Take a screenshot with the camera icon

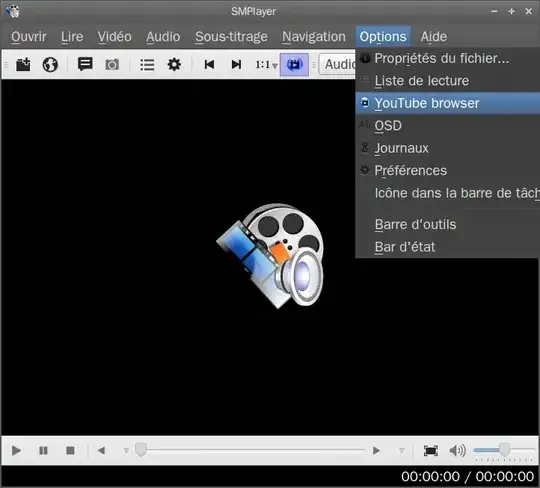(112, 64)
